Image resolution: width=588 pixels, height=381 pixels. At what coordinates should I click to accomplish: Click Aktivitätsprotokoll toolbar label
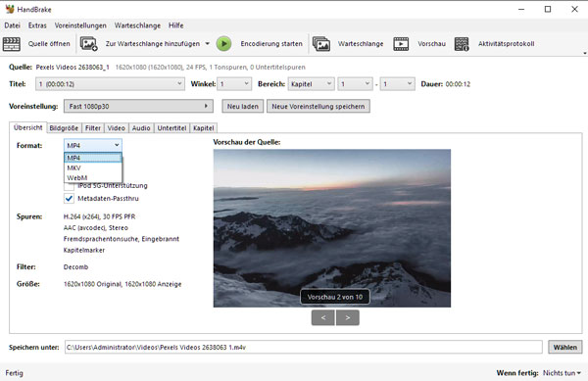(x=506, y=44)
